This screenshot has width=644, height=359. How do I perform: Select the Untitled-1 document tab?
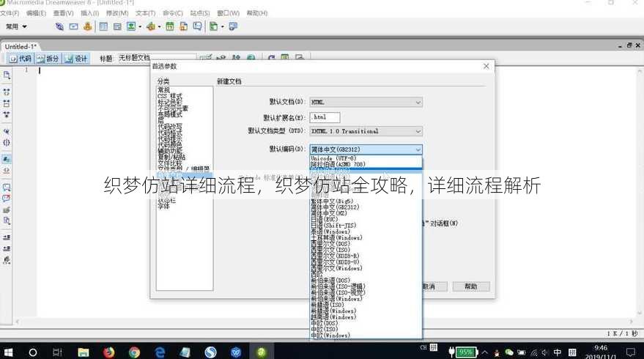(x=21, y=46)
